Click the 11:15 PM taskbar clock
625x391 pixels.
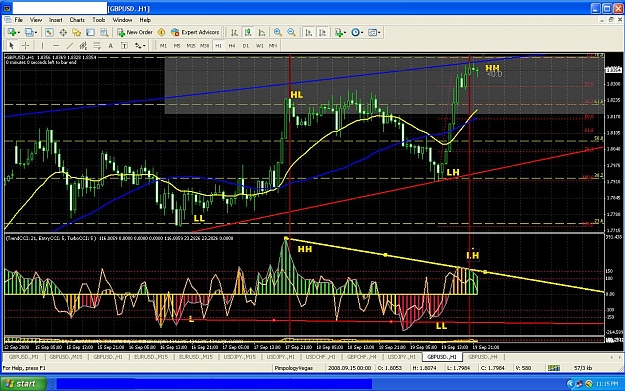point(607,384)
